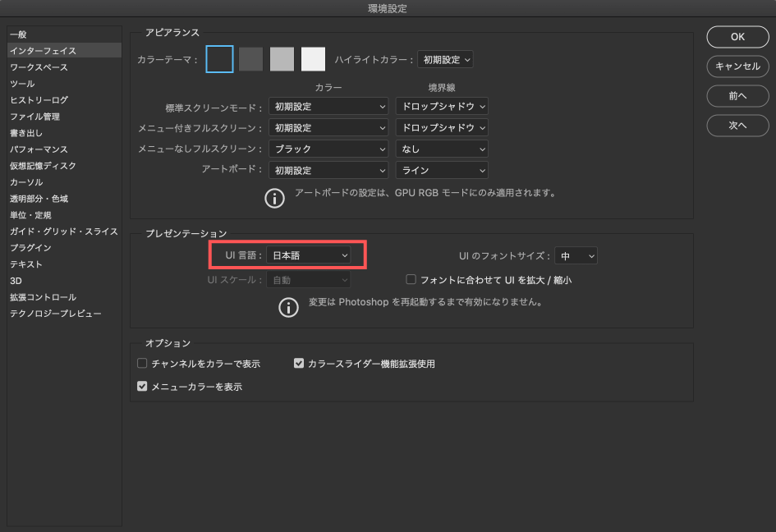Open メニューなしフルスクリーン border dropdown set to なし

(x=442, y=149)
